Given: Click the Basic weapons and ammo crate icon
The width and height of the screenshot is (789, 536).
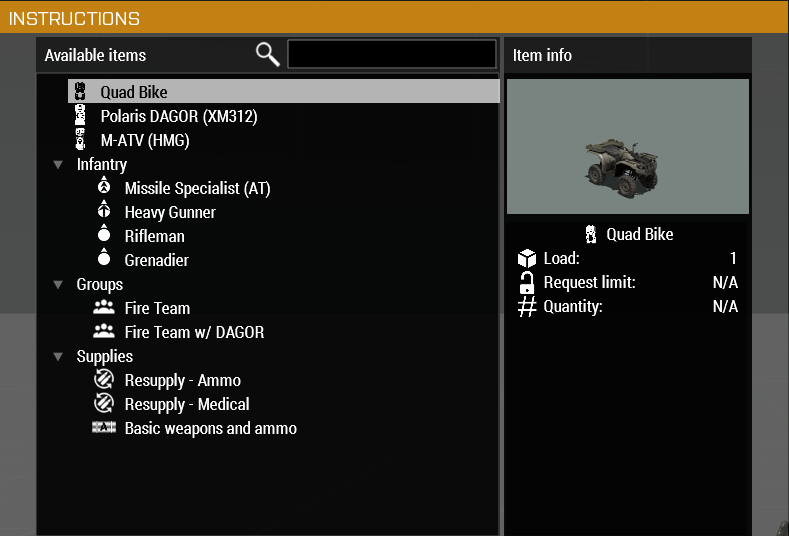Looking at the screenshot, I should tap(104, 427).
